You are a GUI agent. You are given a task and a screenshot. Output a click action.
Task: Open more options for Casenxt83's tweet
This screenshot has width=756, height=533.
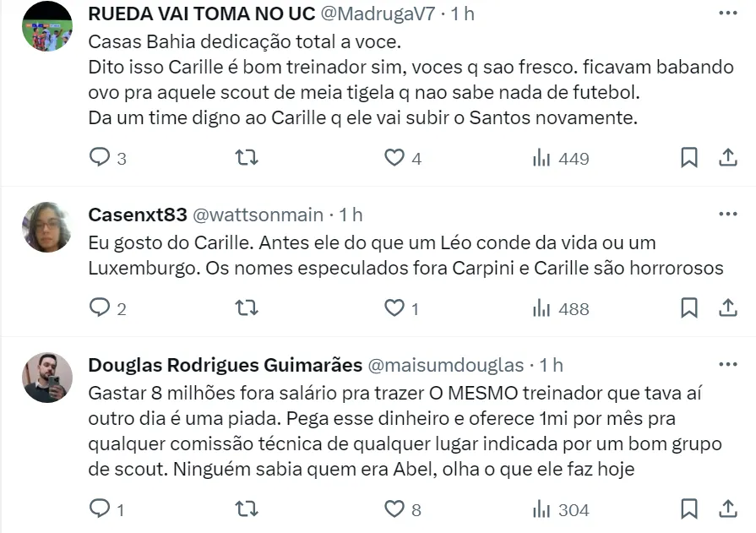pyautogui.click(x=726, y=215)
